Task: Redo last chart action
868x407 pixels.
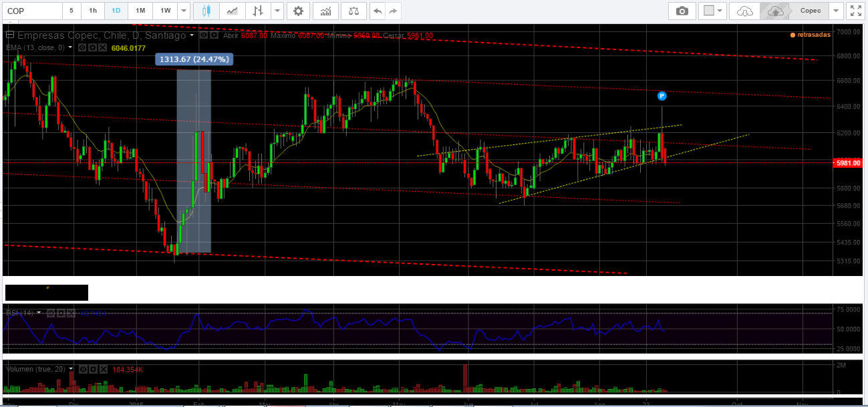Action: coord(394,11)
